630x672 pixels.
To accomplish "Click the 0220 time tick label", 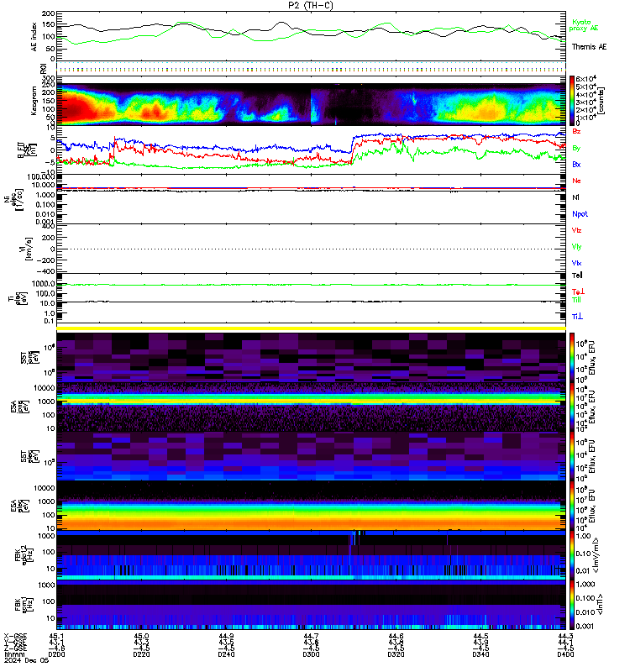I will point(141,654).
